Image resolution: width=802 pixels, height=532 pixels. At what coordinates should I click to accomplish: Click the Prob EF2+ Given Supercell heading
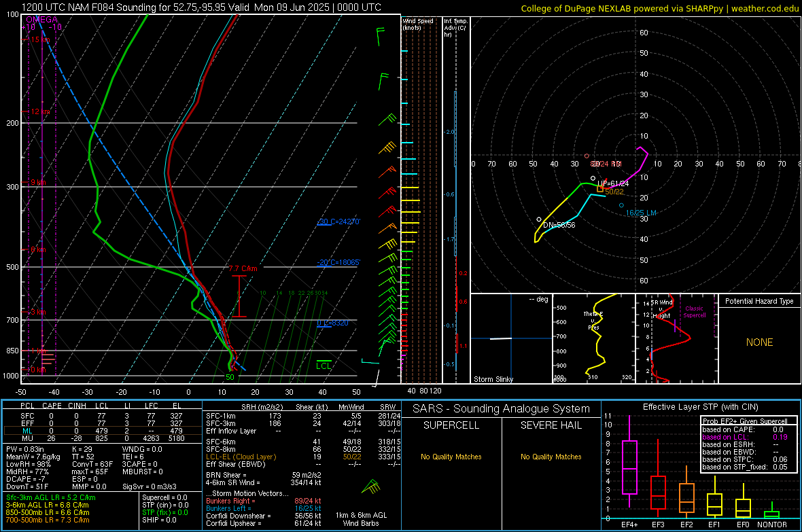tap(745, 421)
